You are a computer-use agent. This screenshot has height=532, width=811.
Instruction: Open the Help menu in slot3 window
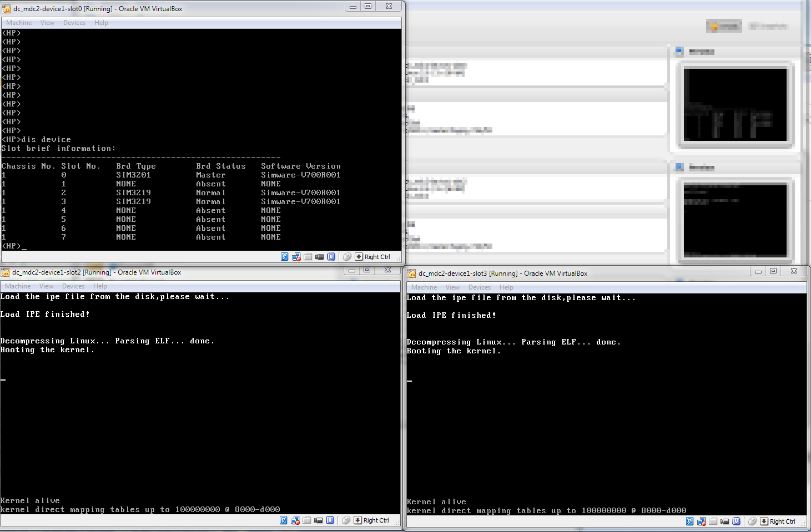pos(506,287)
